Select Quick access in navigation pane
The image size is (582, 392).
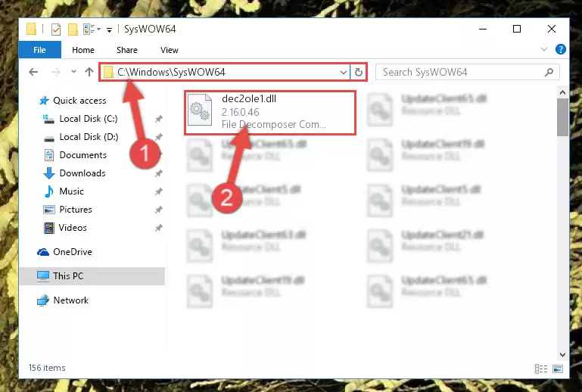(x=79, y=100)
